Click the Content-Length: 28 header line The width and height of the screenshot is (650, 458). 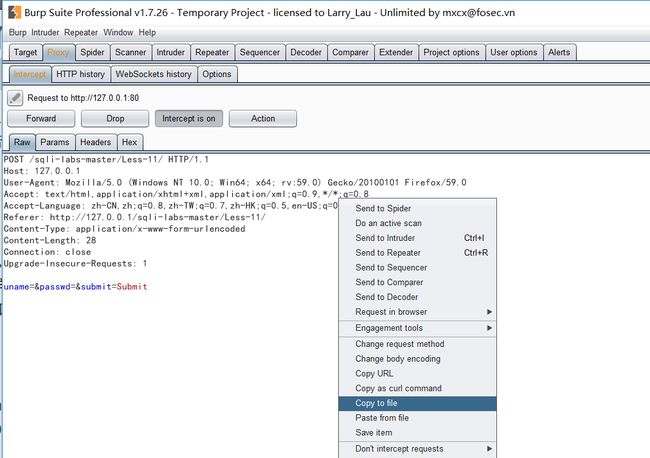[50, 240]
